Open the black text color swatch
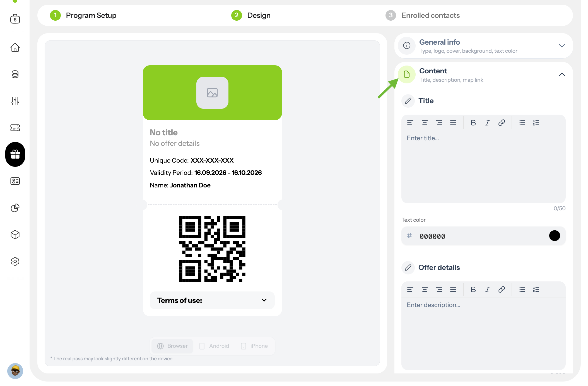This screenshot has width=588, height=386. click(x=555, y=236)
